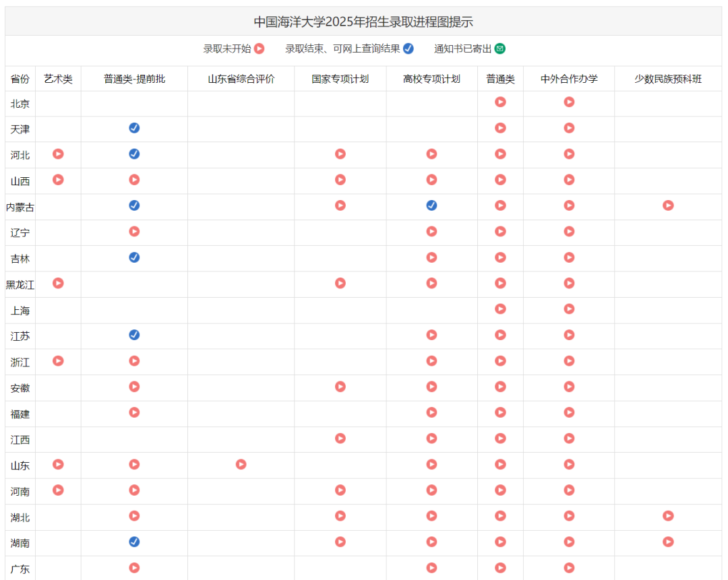Click 湖北 少数民族预科班 status icon
The image size is (728, 580).
[668, 516]
